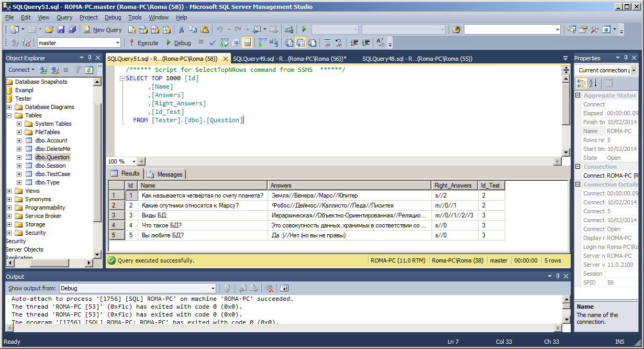Switch to the SQLQuery48.sql tab

pos(417,59)
